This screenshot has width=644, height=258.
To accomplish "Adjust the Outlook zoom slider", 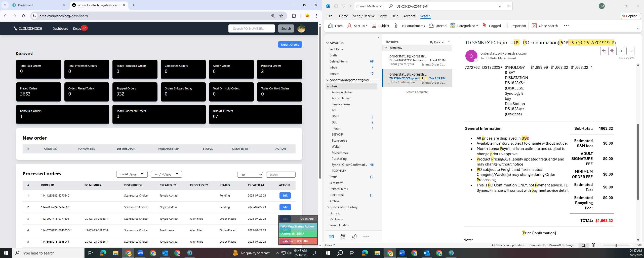I will tap(616, 245).
